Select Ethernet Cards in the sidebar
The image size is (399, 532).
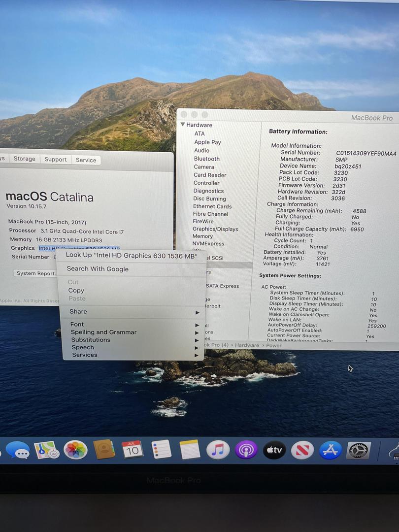[212, 206]
